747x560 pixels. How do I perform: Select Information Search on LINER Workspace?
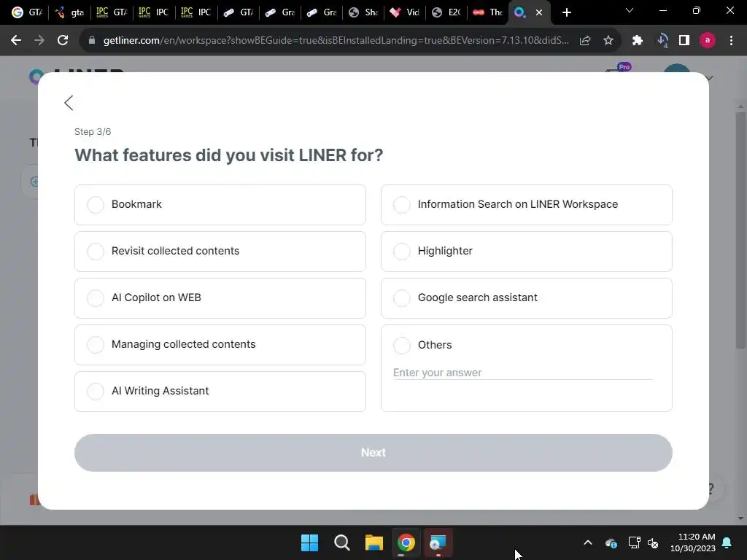[x=527, y=205]
